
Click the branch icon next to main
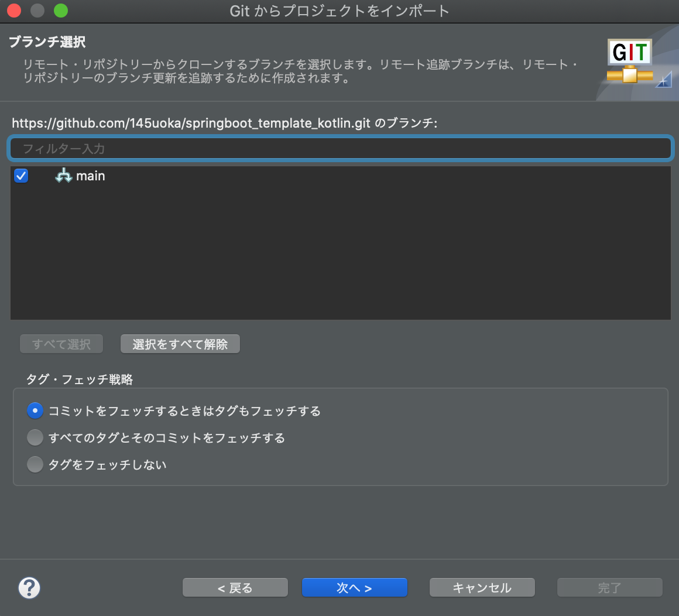point(63,175)
